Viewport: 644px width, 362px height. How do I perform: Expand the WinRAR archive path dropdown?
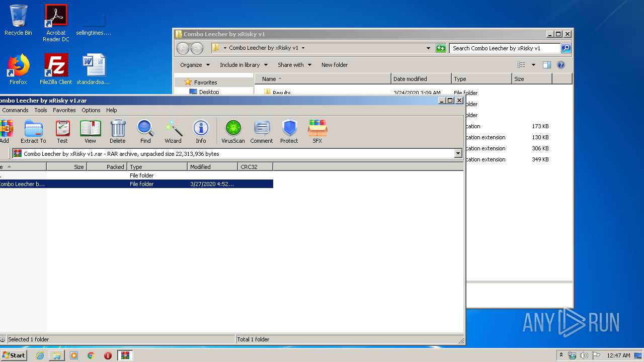click(458, 154)
